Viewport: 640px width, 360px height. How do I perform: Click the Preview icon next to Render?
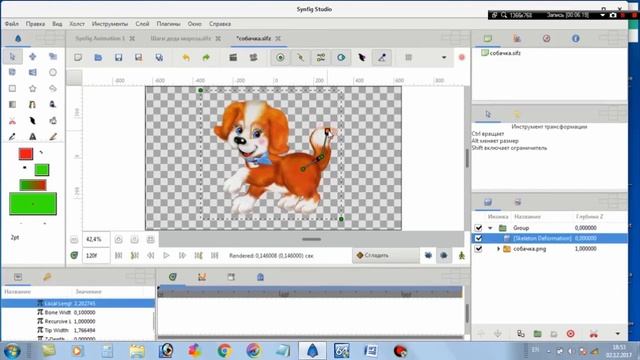click(x=253, y=58)
